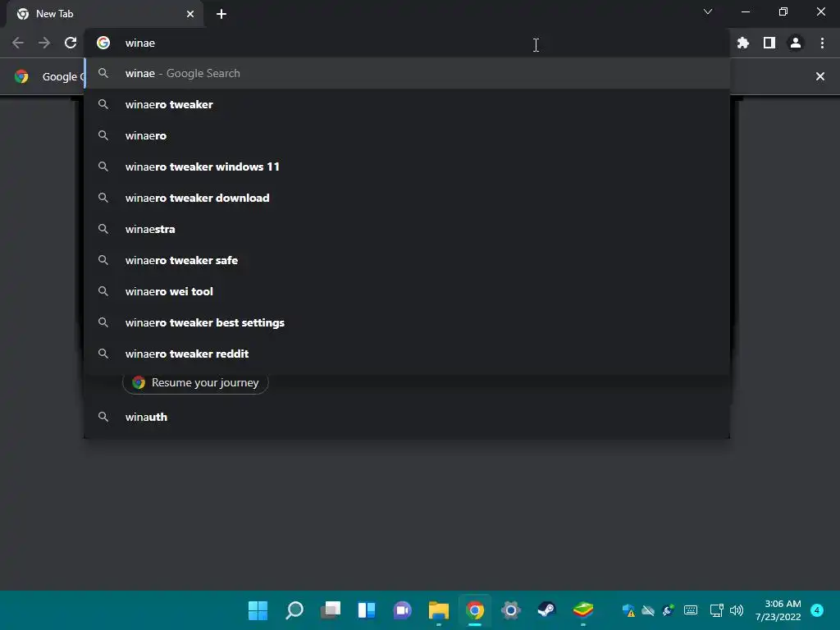Select the 'winauth' suggestion

click(407, 417)
